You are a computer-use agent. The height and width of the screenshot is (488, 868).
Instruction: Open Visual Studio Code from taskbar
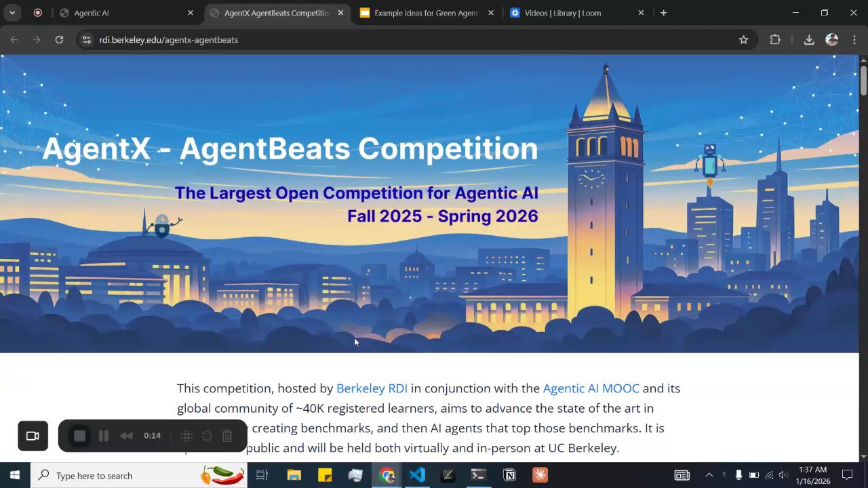(x=417, y=475)
